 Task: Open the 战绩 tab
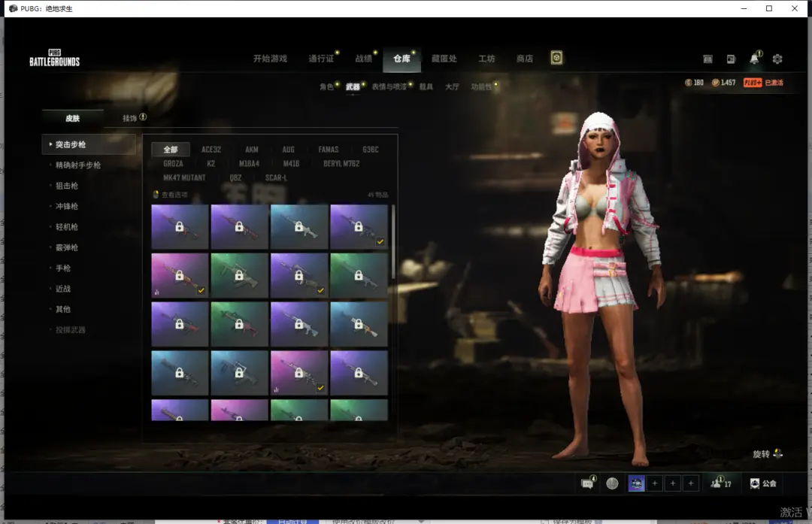tap(364, 59)
